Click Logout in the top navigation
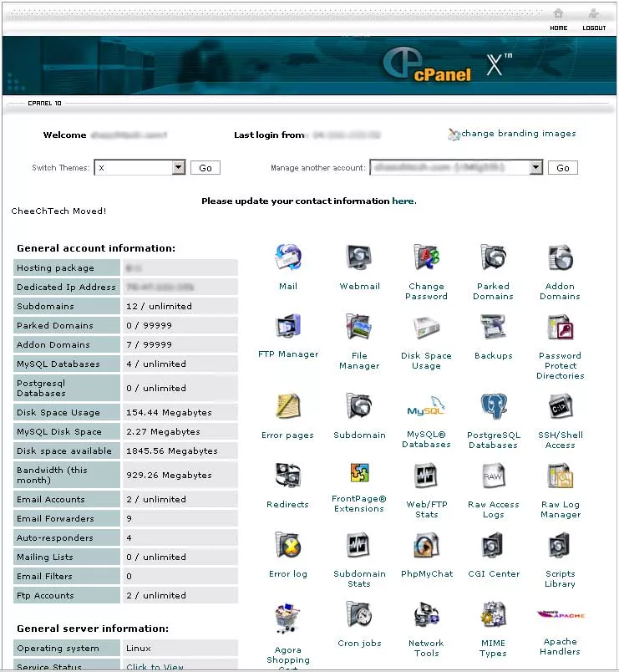This screenshot has width=619, height=672. click(x=594, y=19)
